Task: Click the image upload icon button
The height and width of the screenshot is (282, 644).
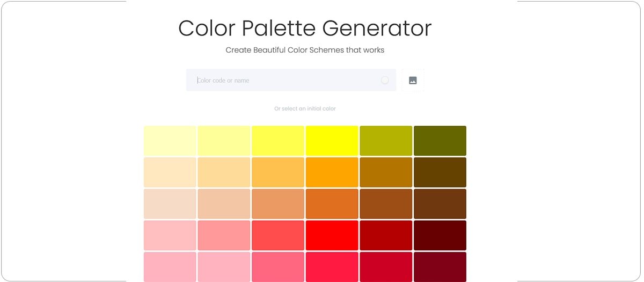Action: 413,80
